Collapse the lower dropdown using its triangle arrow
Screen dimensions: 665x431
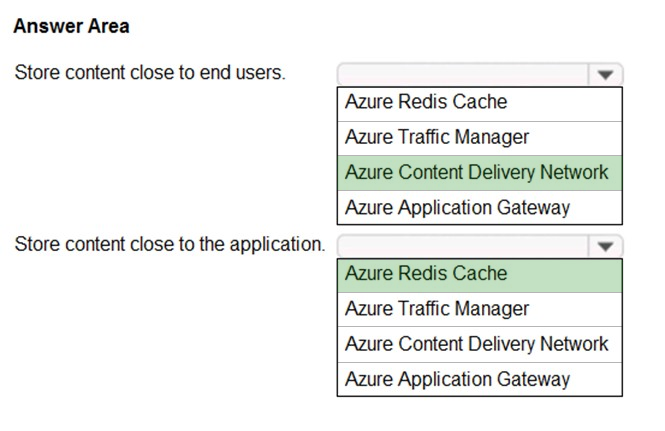(x=605, y=246)
